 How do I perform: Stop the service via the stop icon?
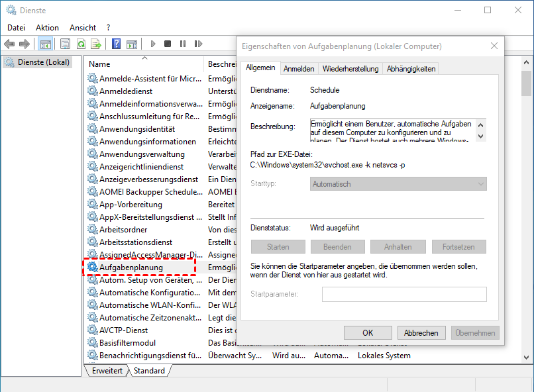[x=168, y=44]
